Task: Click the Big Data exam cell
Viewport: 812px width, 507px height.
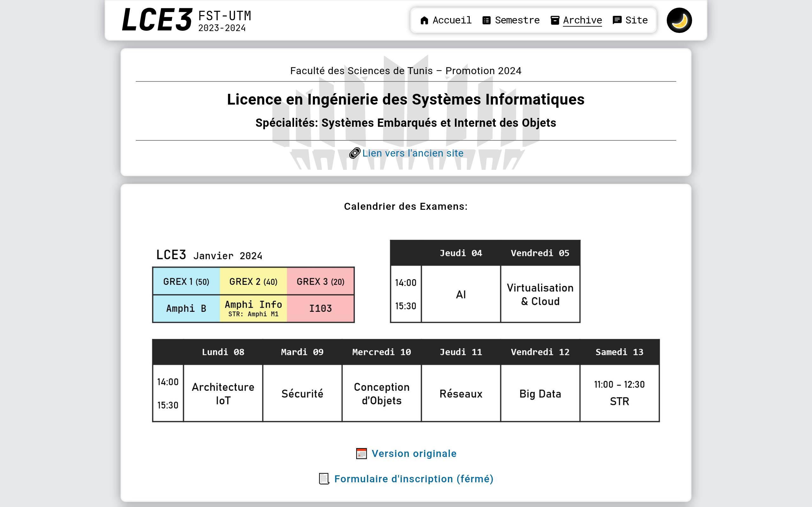Action: click(540, 393)
